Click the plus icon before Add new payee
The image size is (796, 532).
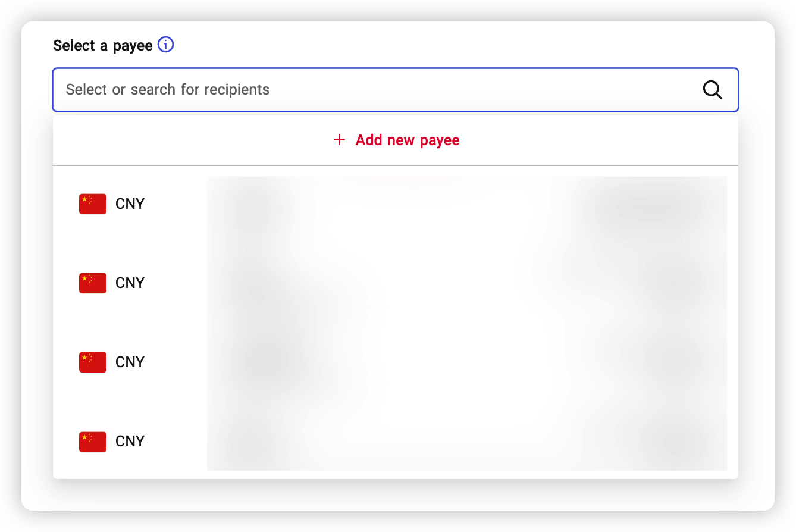tap(339, 140)
